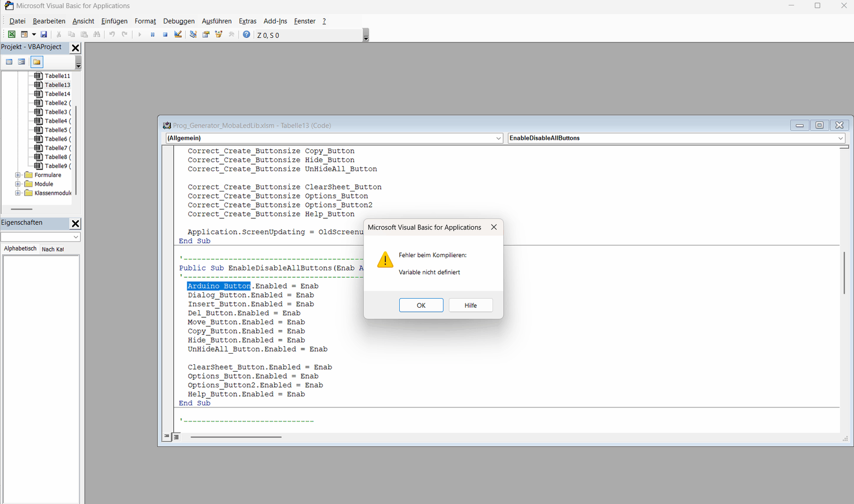Screen dimensions: 854x504
Task: Select Tabelle14 in the project tree
Action: coord(57,94)
